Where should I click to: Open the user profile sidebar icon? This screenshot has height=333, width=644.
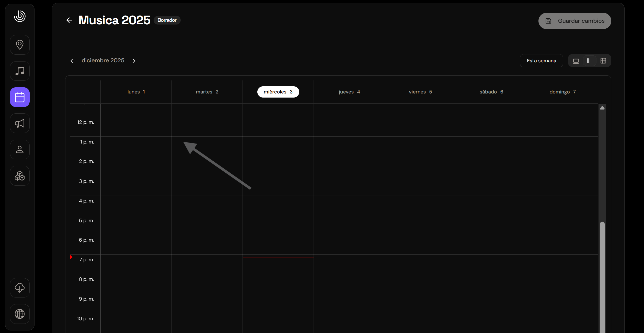[20, 150]
